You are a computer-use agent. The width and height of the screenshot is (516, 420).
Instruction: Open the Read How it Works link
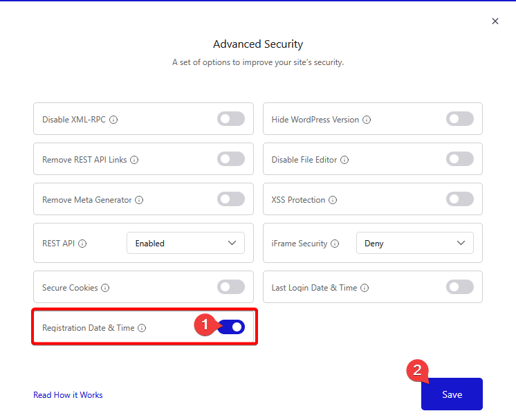click(x=68, y=395)
